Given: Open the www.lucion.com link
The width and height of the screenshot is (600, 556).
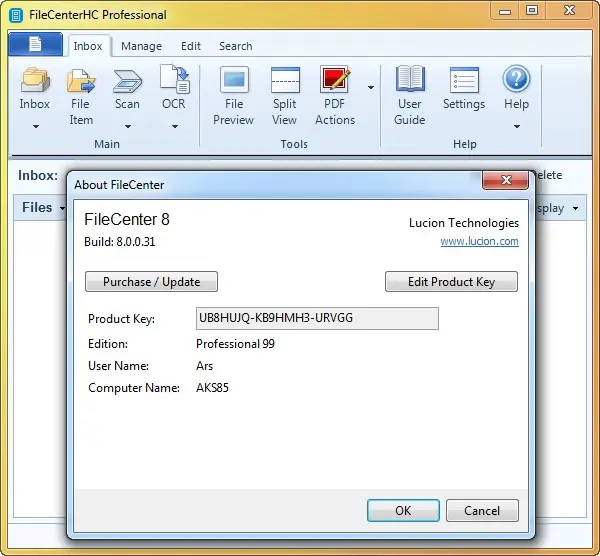Looking at the screenshot, I should [479, 241].
